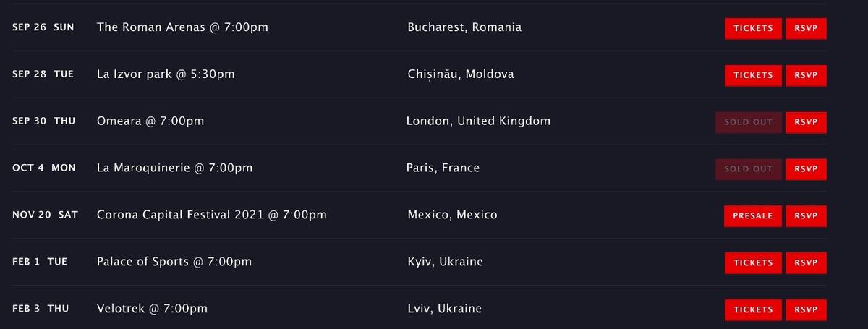This screenshot has width=868, height=329.
Task: RSVP to the Mexico festival date
Action: 806,215
